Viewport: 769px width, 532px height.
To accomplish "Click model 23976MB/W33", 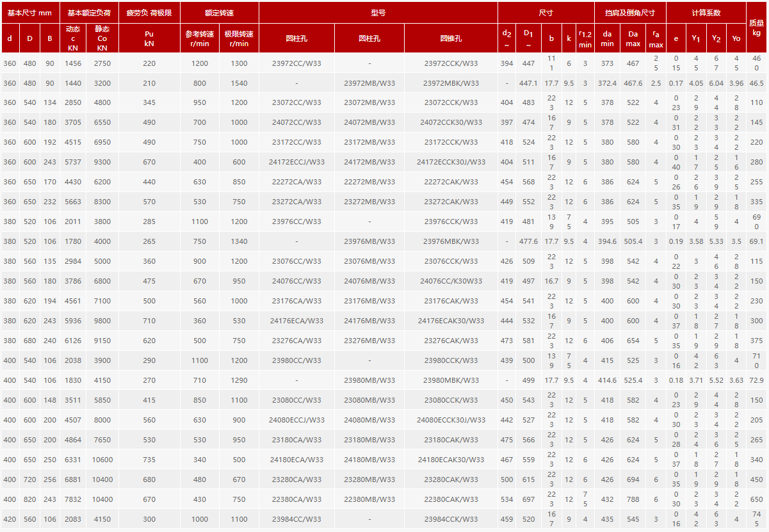I will [x=369, y=241].
